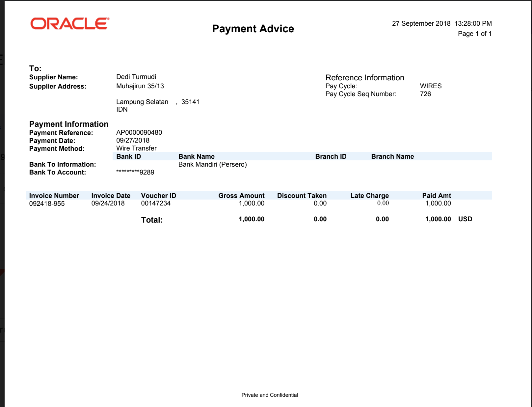Select invoice number 092418-955

tap(47, 203)
